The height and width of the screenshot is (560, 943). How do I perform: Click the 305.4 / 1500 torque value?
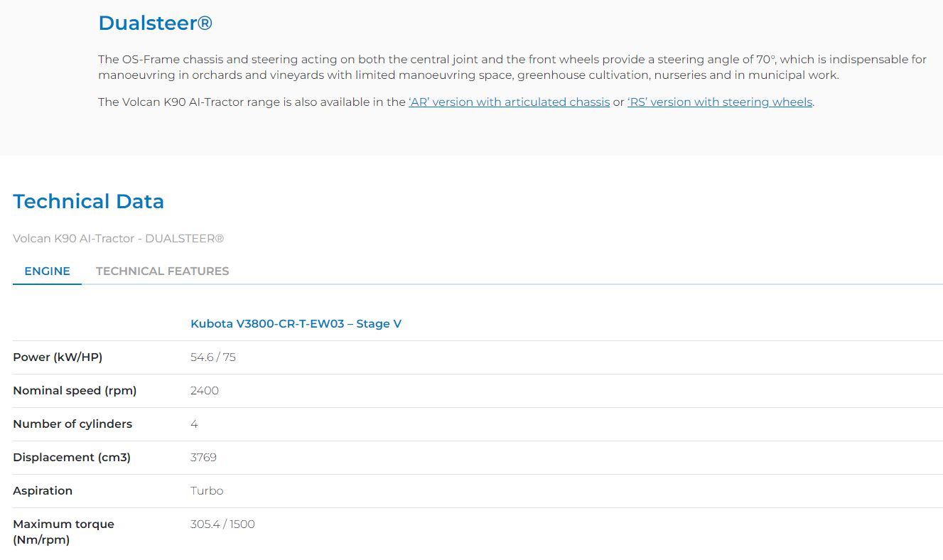pyautogui.click(x=222, y=524)
